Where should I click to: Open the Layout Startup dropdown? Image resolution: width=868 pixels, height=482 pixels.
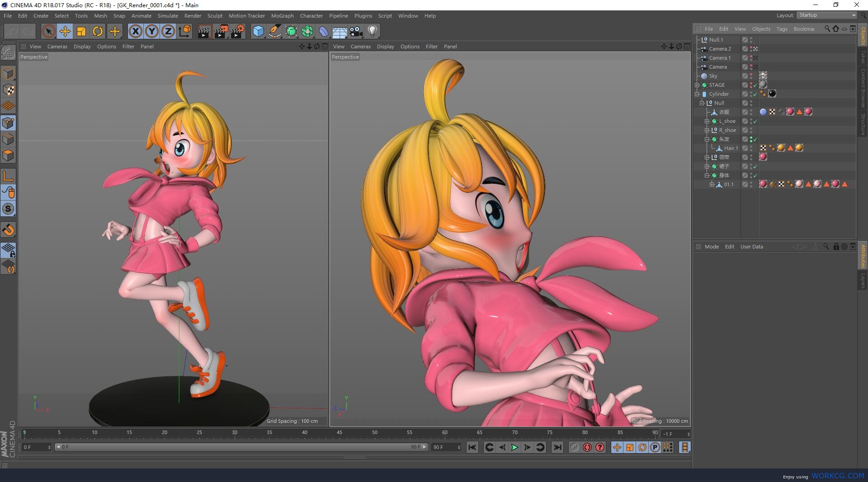827,15
